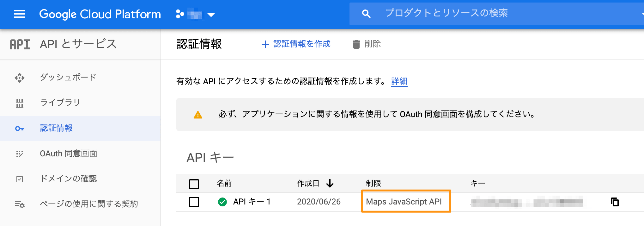Click the ライブラリ library icon
The width and height of the screenshot is (644, 226).
pos(20,103)
